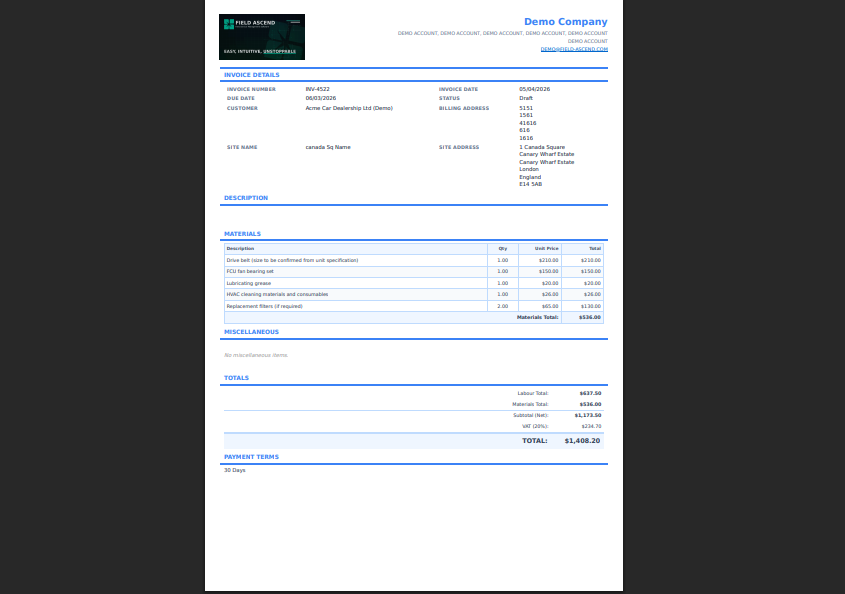Select site address line 1 Canada Square
Image resolution: width=845 pixels, height=594 pixels.
[542, 147]
